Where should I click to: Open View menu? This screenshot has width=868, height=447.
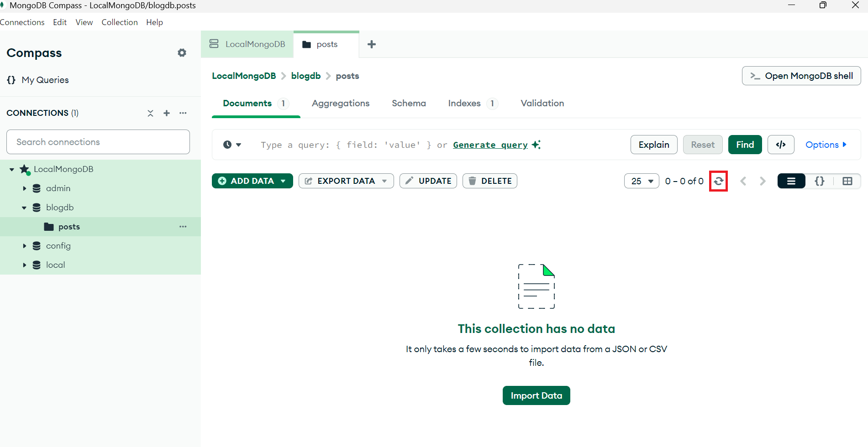point(84,22)
